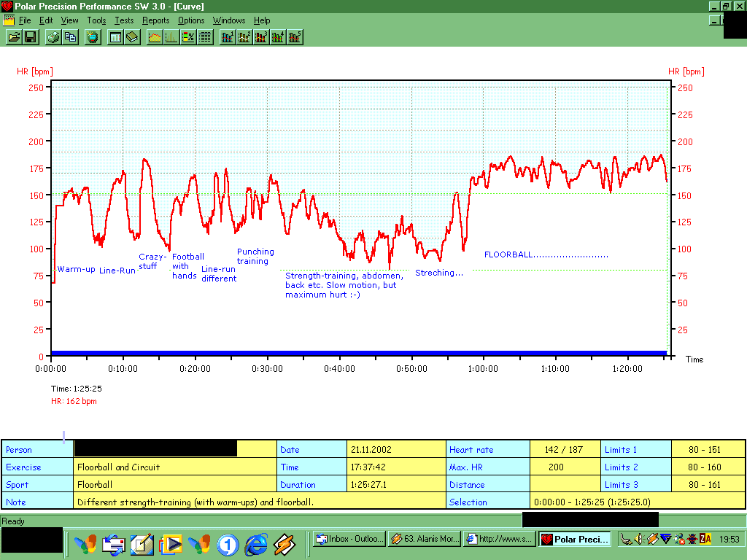Click the Open file toolbar icon
This screenshot has height=560, width=747.
(14, 37)
